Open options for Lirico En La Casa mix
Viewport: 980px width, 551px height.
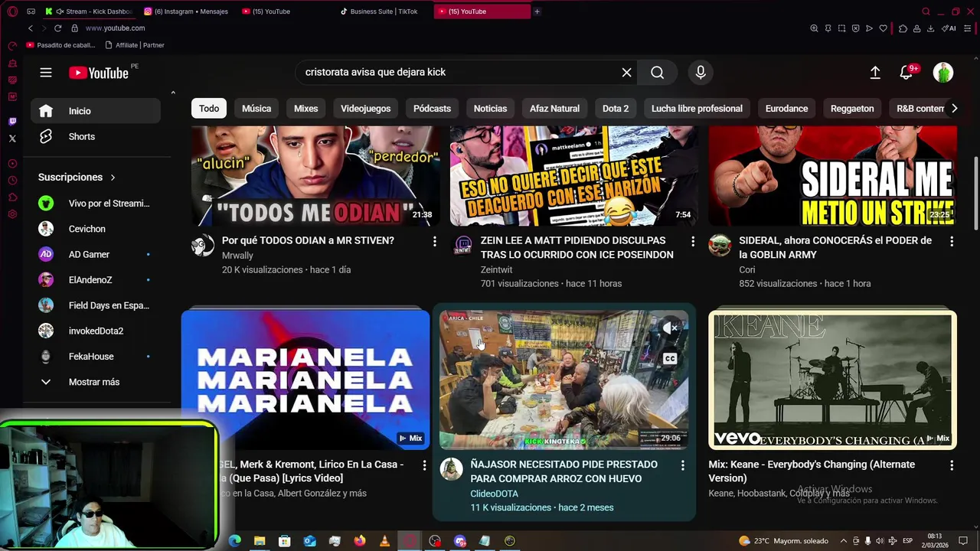tap(424, 465)
